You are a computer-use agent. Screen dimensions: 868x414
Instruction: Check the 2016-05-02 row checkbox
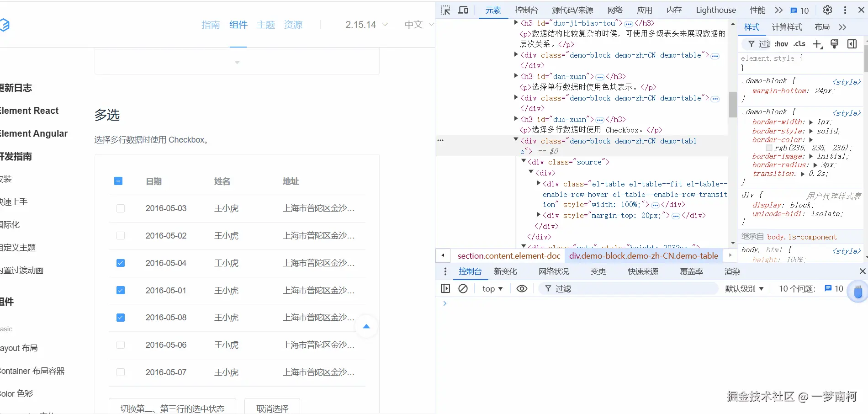(x=121, y=236)
